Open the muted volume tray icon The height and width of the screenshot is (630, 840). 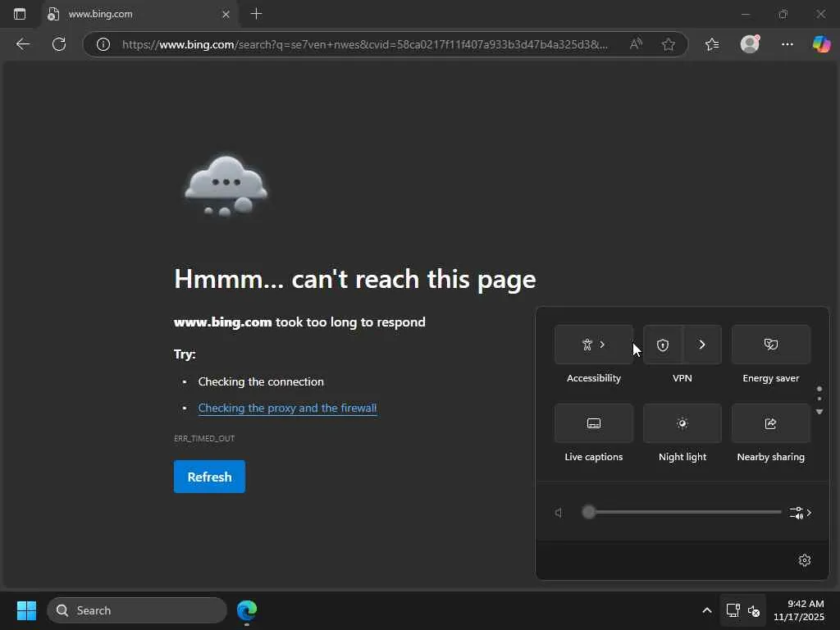pyautogui.click(x=754, y=610)
